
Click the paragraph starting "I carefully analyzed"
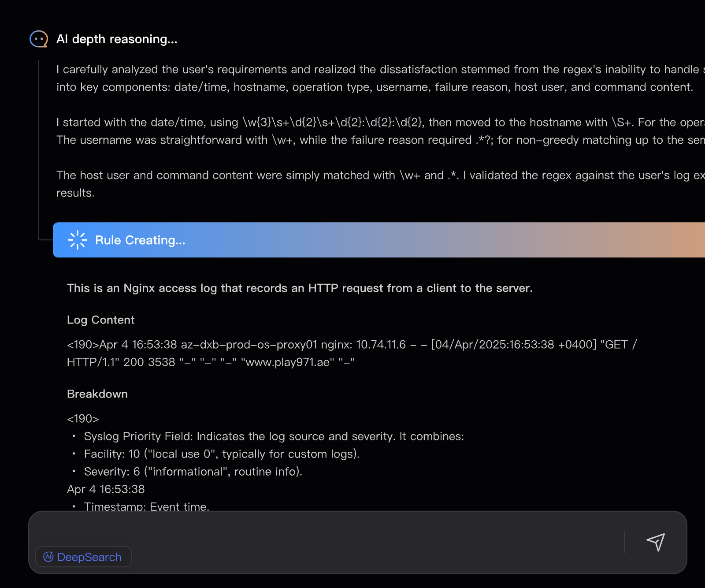point(375,78)
